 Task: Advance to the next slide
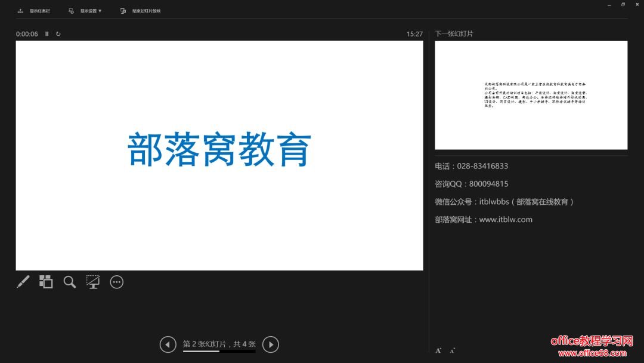coord(271,344)
